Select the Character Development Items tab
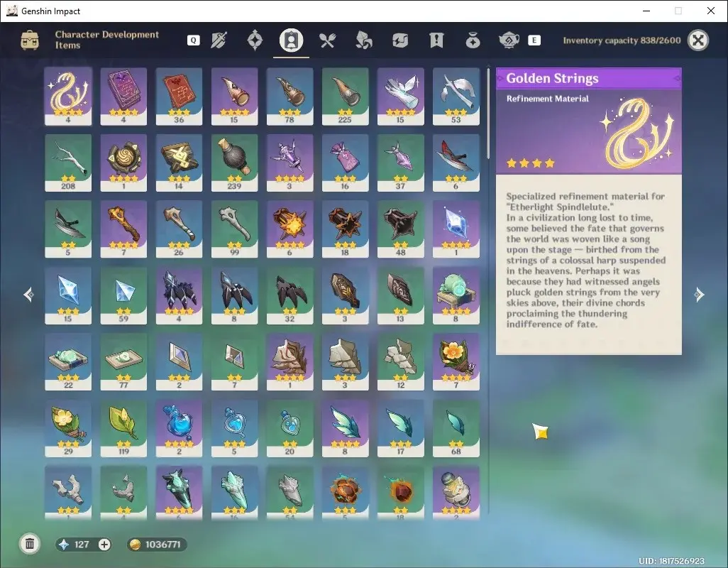 tap(291, 40)
